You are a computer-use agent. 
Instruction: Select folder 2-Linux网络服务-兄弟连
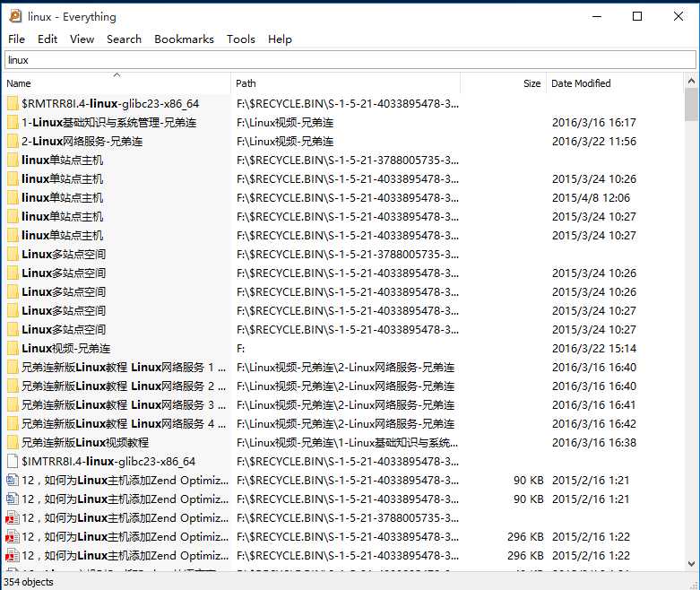click(82, 141)
